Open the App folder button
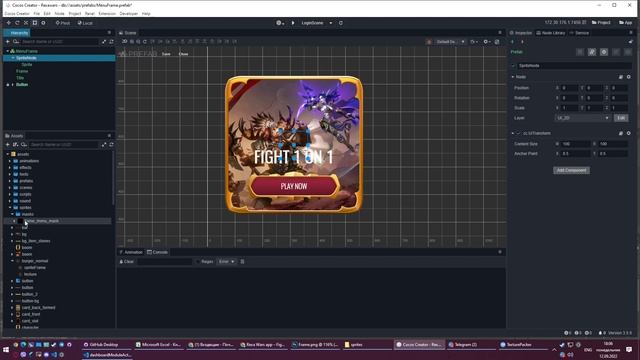The width and height of the screenshot is (640, 360). [625, 22]
